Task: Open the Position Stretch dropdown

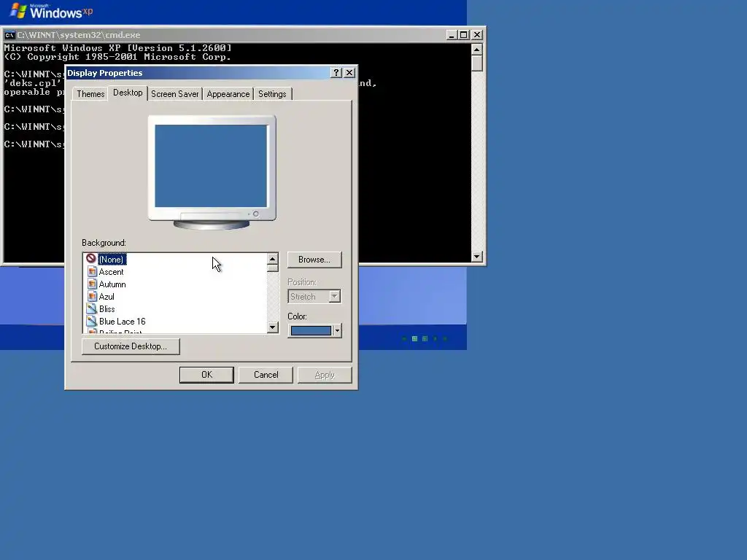Action: 314,296
